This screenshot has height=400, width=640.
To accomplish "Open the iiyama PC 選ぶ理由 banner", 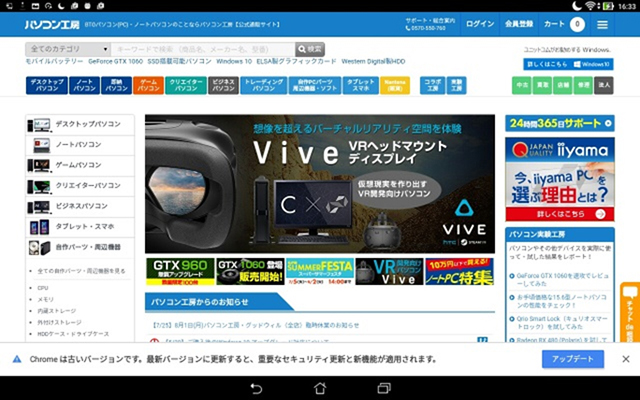I will click(x=560, y=179).
